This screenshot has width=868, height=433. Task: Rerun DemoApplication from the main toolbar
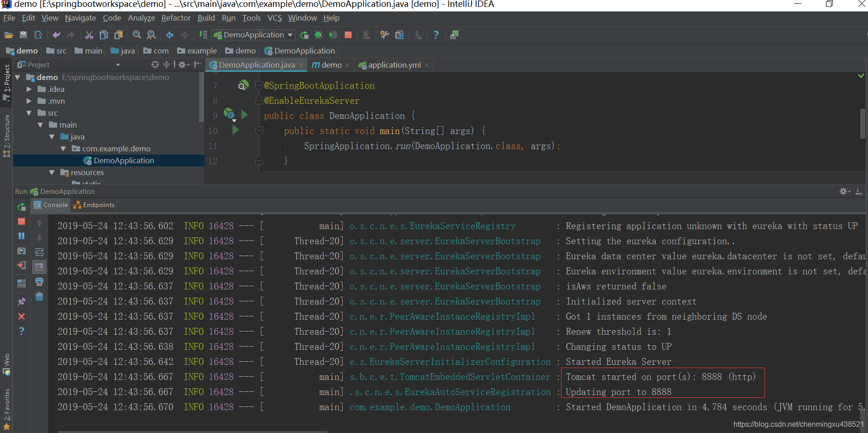(x=304, y=35)
